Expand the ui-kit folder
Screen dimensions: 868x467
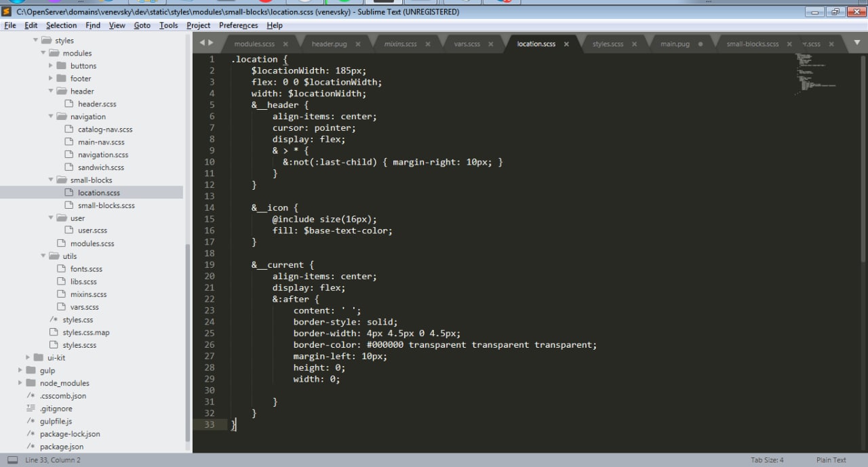coord(28,357)
